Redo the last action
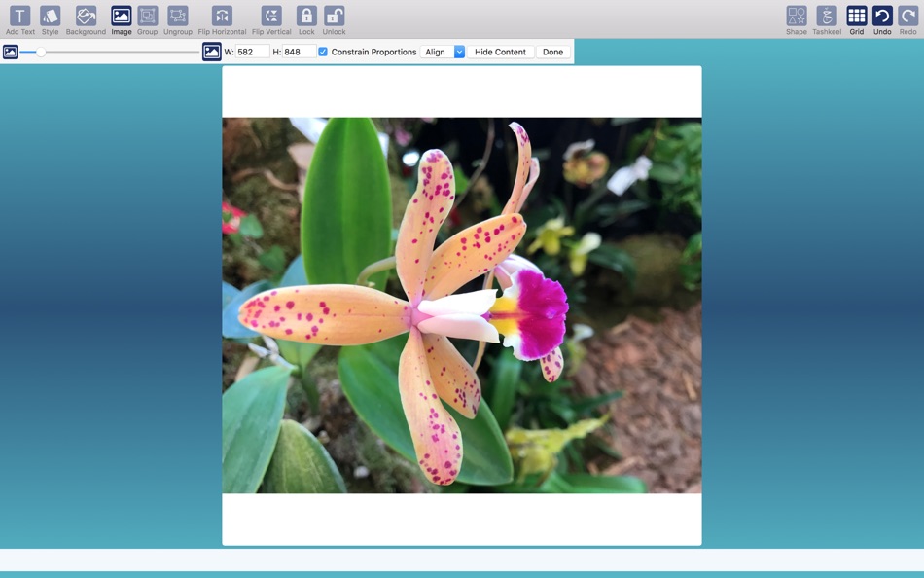The image size is (924, 578). click(x=906, y=18)
